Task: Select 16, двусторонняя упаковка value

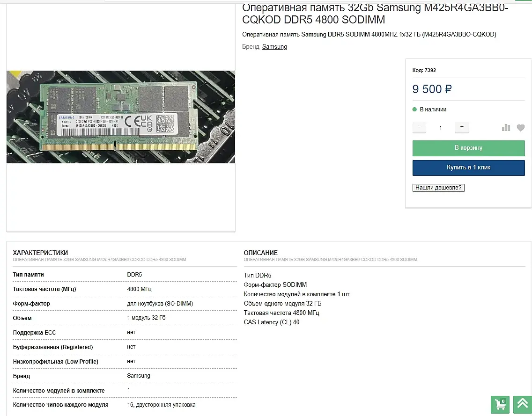Action: coord(161,405)
